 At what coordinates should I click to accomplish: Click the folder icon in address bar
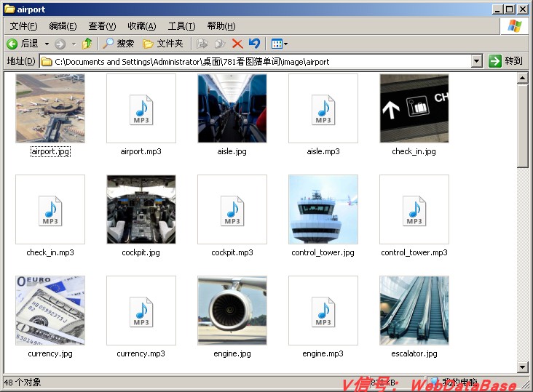tap(47, 62)
